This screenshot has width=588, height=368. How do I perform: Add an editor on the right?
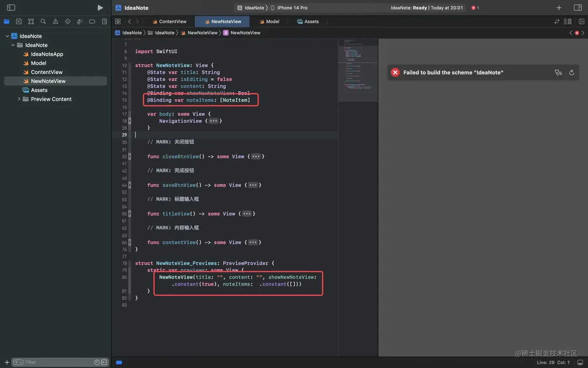coord(581,21)
